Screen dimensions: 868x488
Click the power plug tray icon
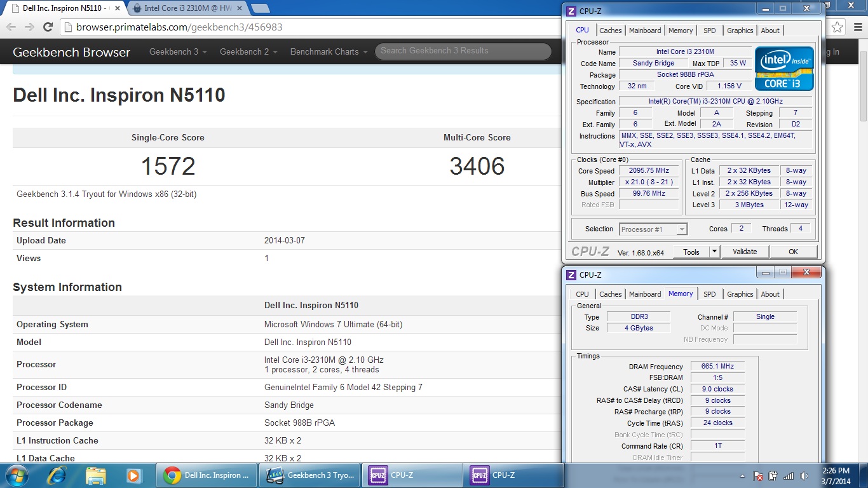tap(773, 475)
